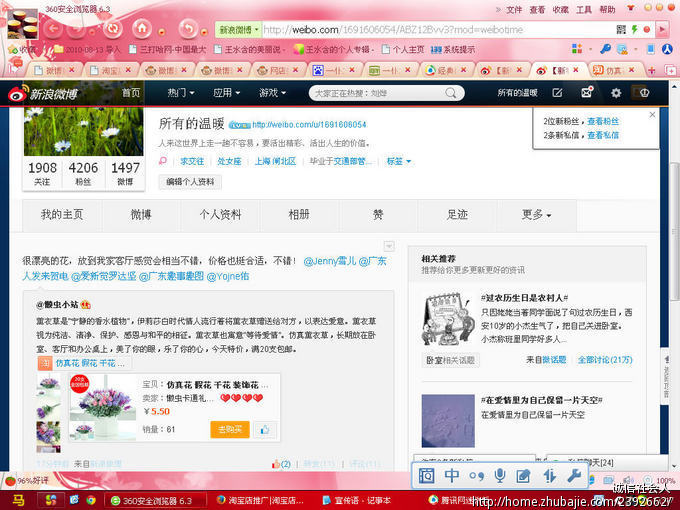This screenshot has width=680, height=510.
Task: Open the lavender flower product image
Action: coord(103,406)
